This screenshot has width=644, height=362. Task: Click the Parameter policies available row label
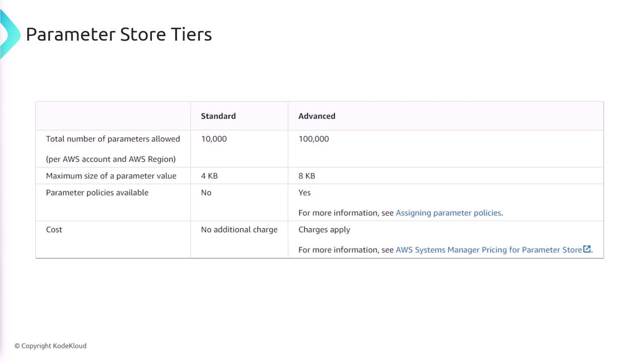coord(97,193)
